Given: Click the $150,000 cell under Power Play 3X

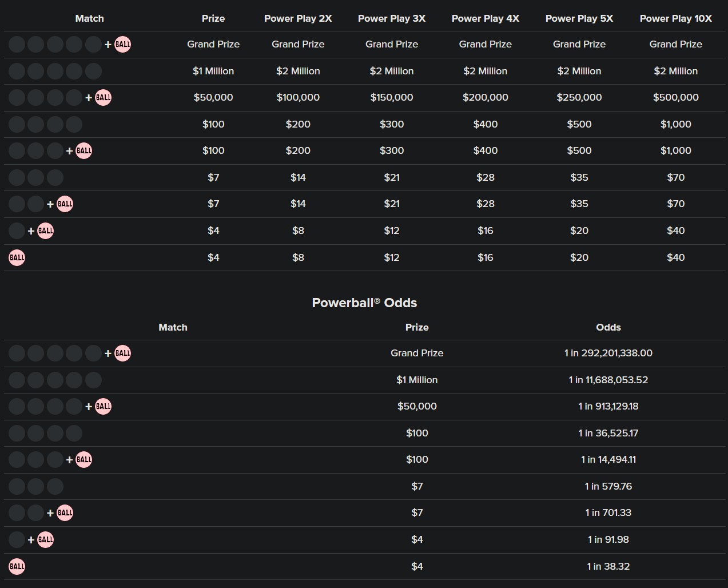Looking at the screenshot, I should (x=392, y=97).
